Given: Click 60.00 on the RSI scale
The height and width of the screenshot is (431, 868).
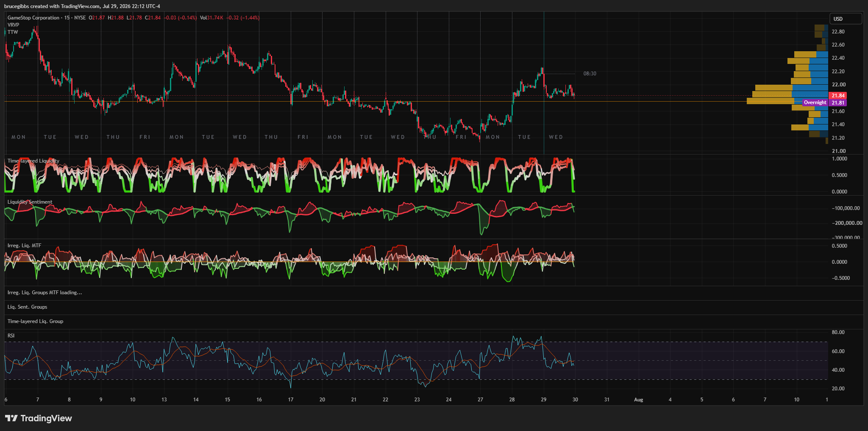Looking at the screenshot, I should (838, 351).
